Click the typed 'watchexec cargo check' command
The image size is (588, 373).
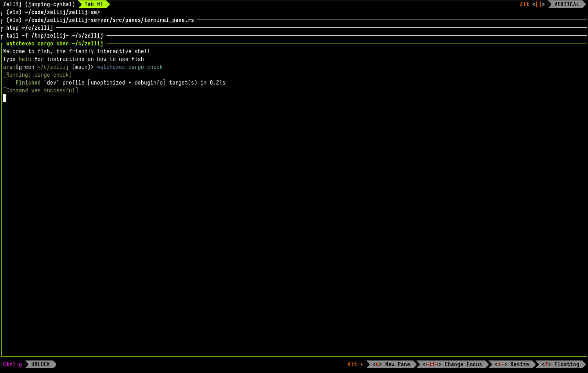pos(130,67)
